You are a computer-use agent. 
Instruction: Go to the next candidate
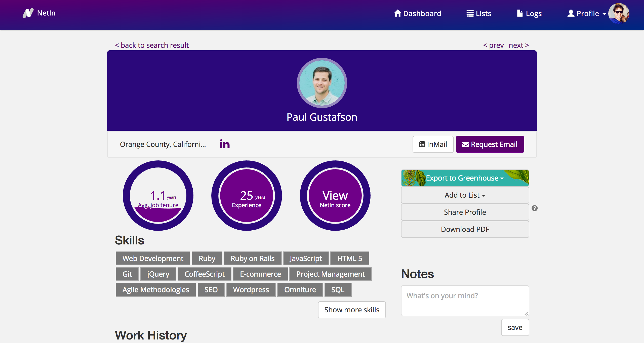coord(519,45)
